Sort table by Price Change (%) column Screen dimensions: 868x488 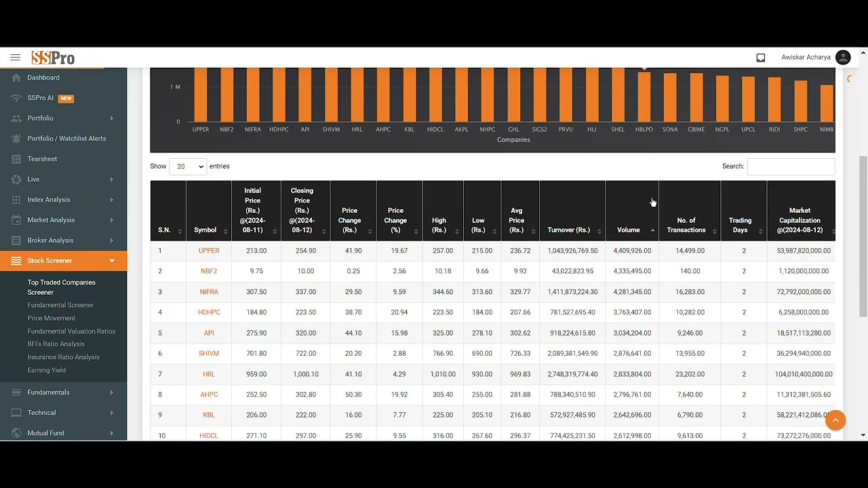coord(399,210)
